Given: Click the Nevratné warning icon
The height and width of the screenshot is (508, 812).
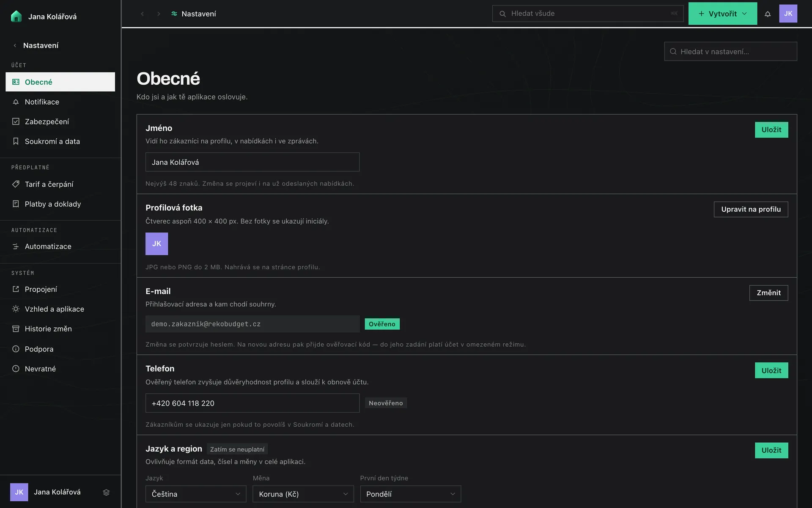Looking at the screenshot, I should point(16,369).
